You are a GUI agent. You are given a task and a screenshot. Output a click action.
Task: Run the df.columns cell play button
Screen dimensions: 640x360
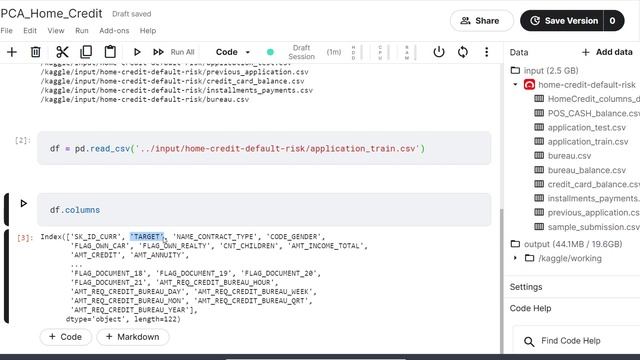point(24,203)
